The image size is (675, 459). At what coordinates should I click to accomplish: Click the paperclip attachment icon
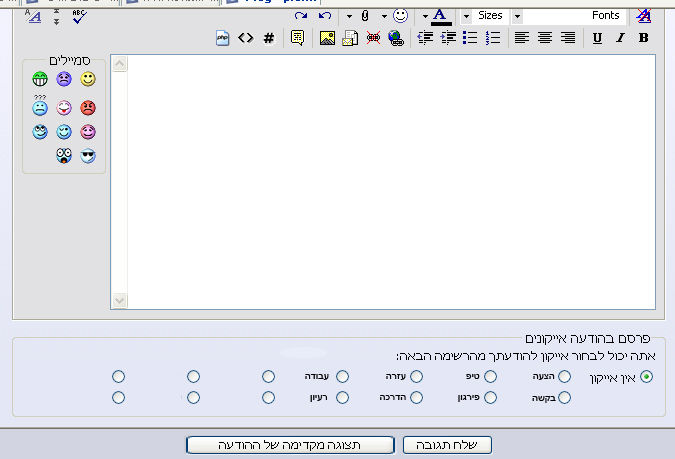[365, 16]
